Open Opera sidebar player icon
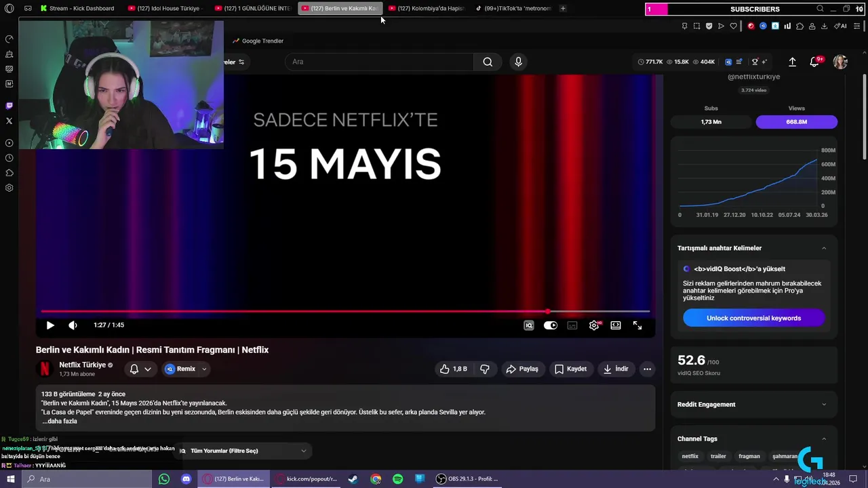Image resolution: width=868 pixels, height=488 pixels. (9, 143)
